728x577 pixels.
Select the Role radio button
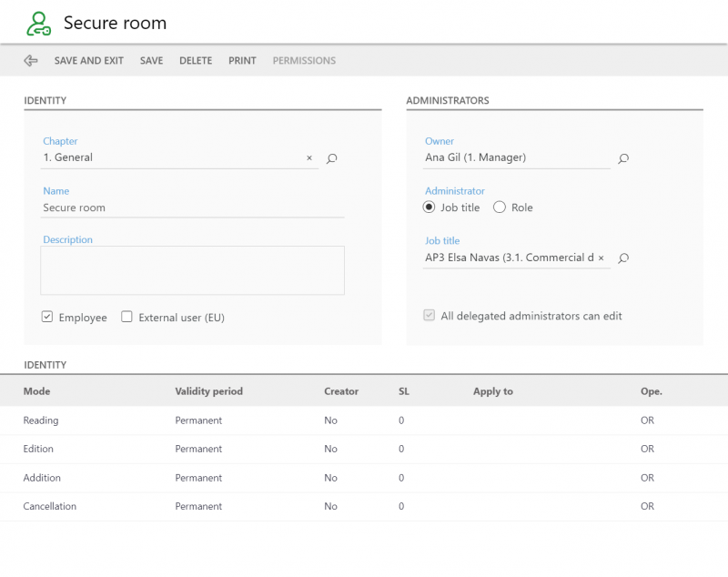pyautogui.click(x=500, y=207)
